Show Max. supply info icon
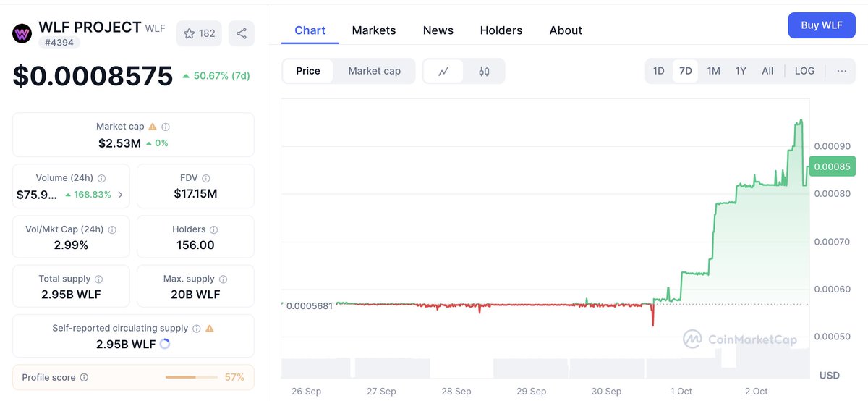The image size is (868, 401). click(223, 279)
